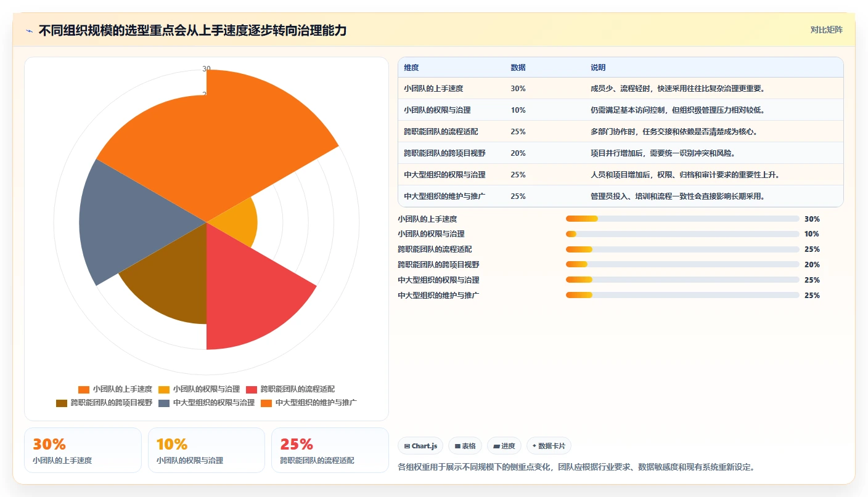Click the Chart.js tag

[420, 446]
